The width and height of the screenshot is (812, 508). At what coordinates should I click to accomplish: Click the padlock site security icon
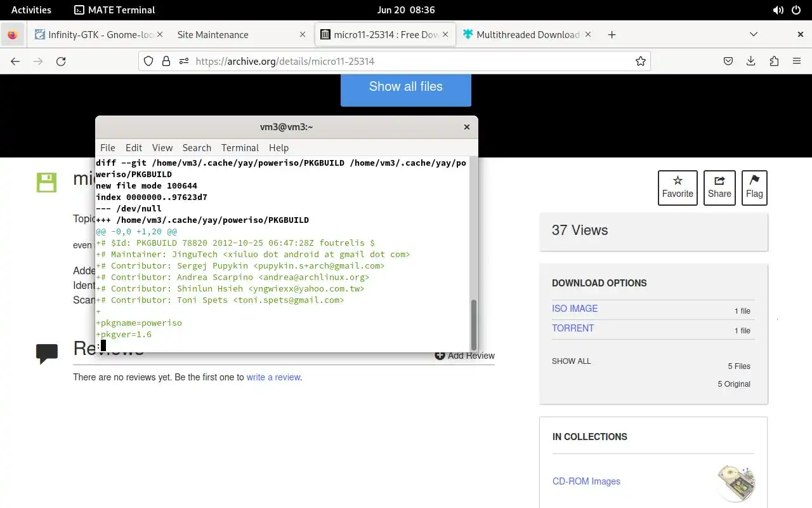pyautogui.click(x=166, y=62)
